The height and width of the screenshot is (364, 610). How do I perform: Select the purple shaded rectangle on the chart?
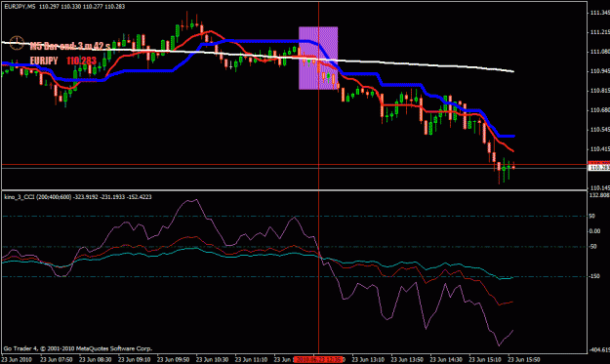coord(318,59)
